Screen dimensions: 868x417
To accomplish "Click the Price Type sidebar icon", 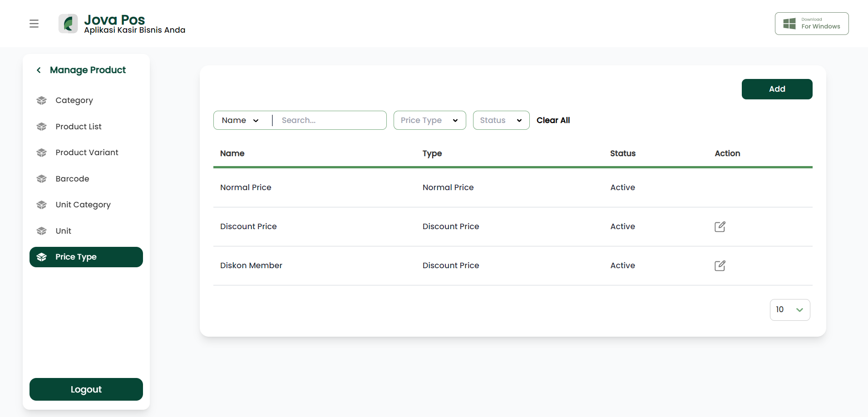I will coord(42,257).
